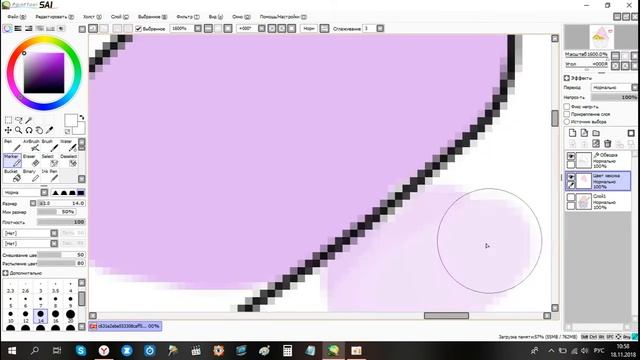The image size is (640, 360).
Task: Toggle the Выбранное checkbox in toolbar
Action: click(x=138, y=29)
